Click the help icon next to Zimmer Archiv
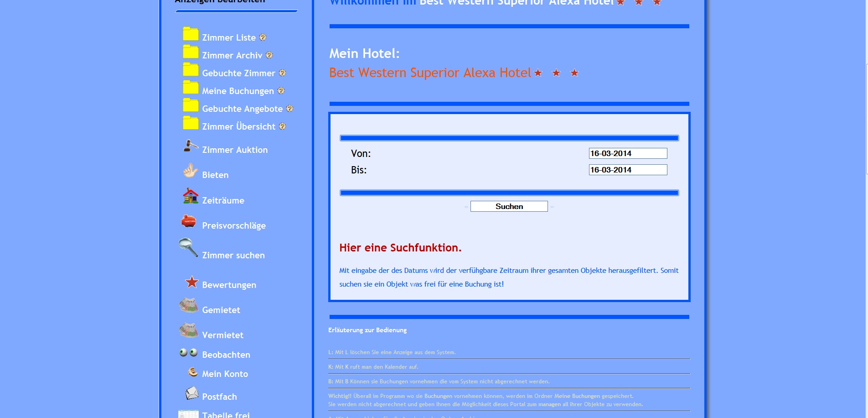 [269, 55]
